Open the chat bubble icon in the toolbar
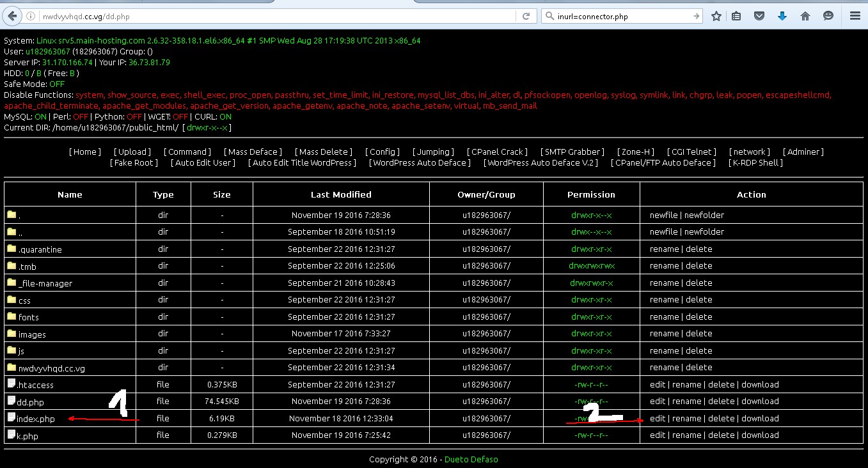The image size is (868, 468). click(827, 16)
